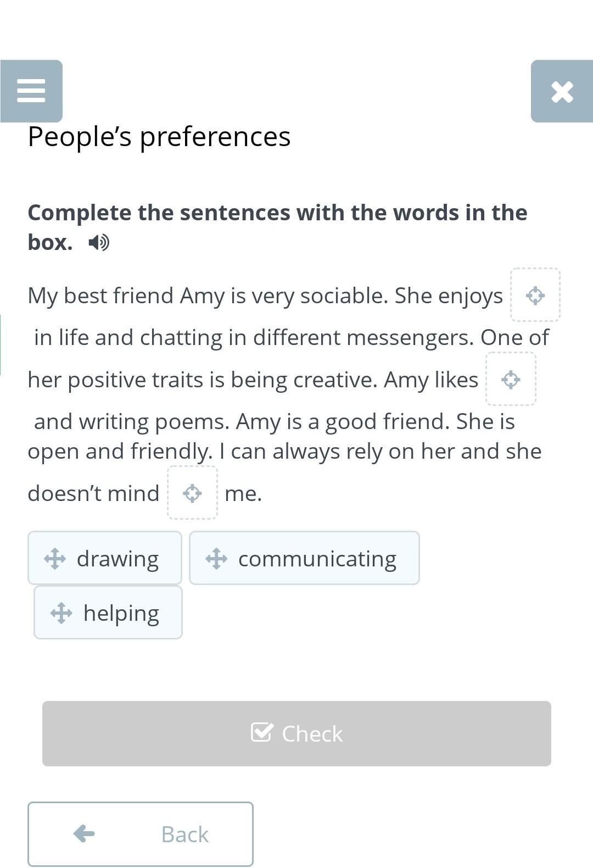This screenshot has width=593, height=868.
Task: Click the target icon in first blank
Action: pyautogui.click(x=535, y=296)
